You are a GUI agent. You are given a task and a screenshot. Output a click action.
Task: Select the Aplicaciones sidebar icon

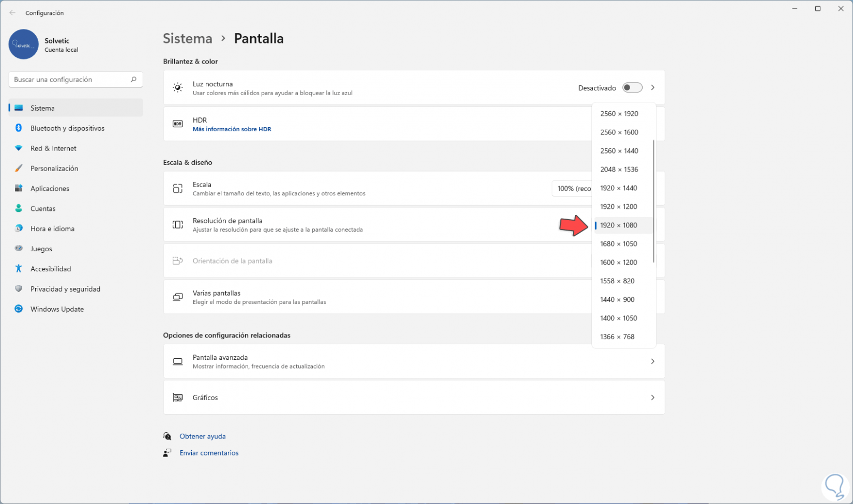(19, 188)
